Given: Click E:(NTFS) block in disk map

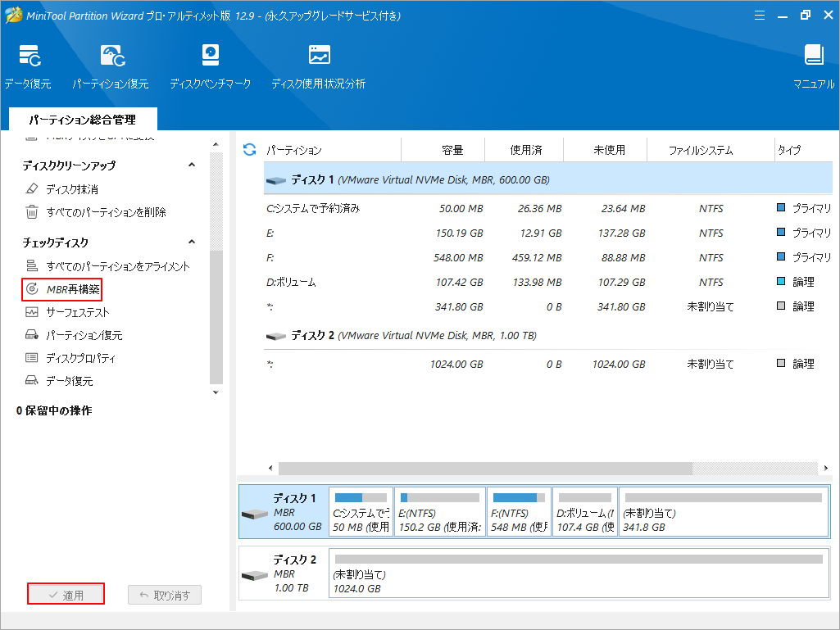Looking at the screenshot, I should tap(440, 511).
